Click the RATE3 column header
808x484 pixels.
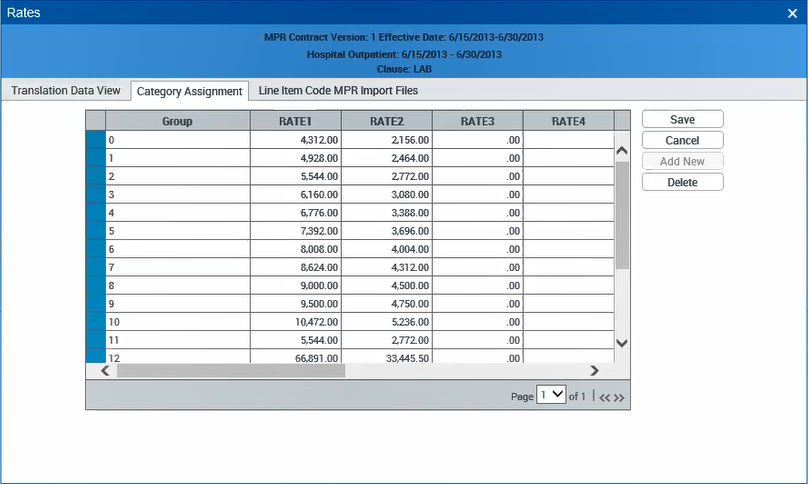tap(478, 121)
